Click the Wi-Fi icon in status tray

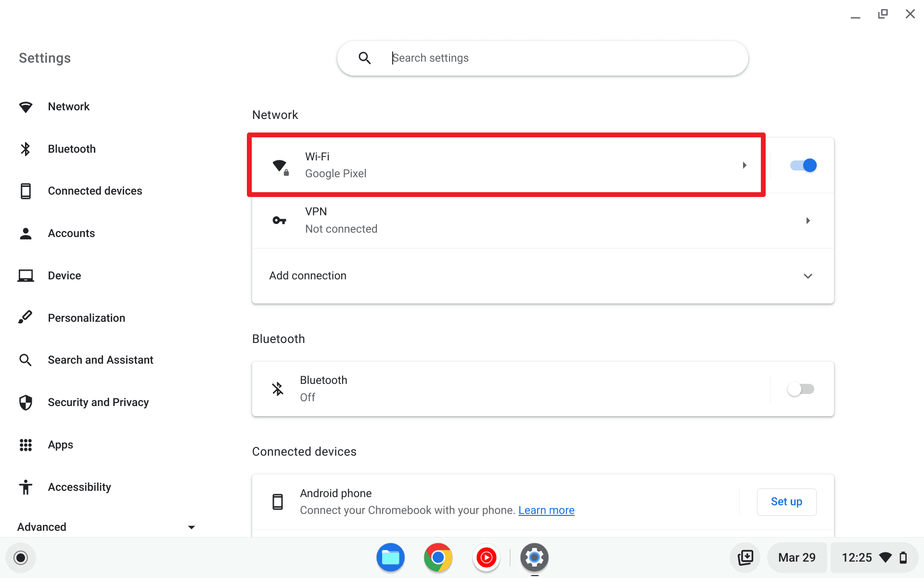885,558
